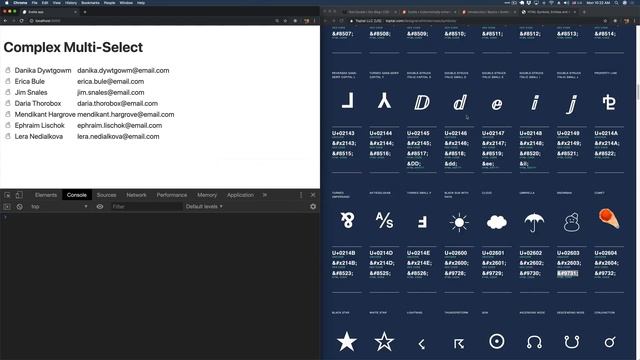This screenshot has height=360, width=640.
Task: Click the double-struck italic small d glyph
Action: click(460, 102)
